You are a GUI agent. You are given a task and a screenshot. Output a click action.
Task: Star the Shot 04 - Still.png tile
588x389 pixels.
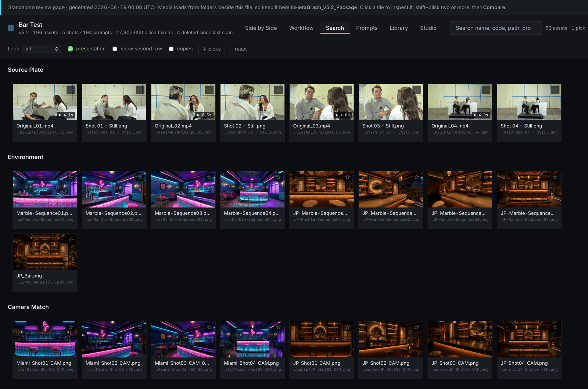(x=555, y=90)
